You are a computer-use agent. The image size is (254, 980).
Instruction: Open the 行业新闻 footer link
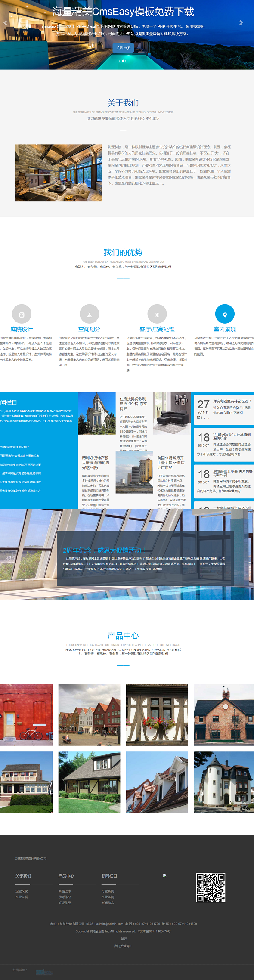pos(108,891)
